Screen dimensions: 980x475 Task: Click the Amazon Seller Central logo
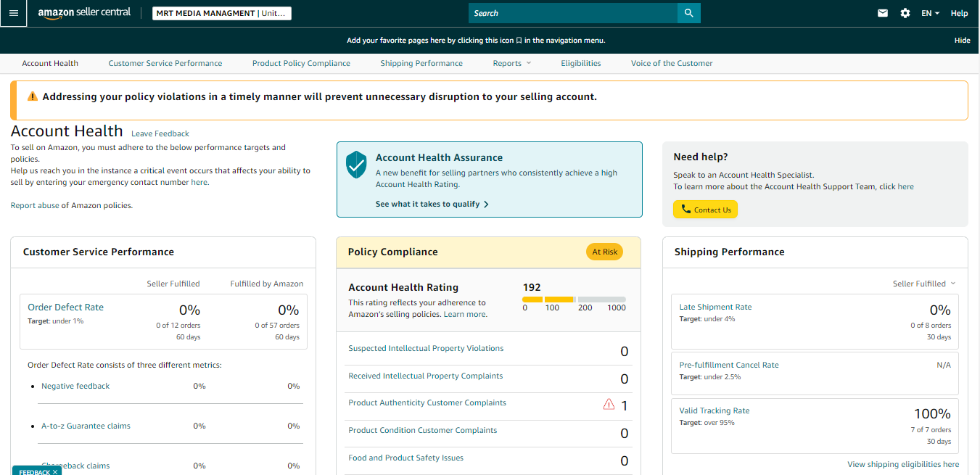(84, 13)
